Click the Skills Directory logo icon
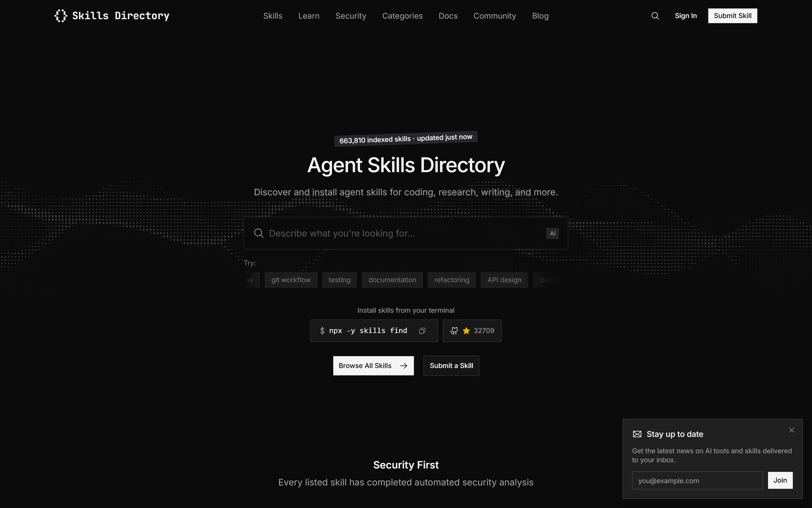This screenshot has width=812, height=508. click(61, 16)
